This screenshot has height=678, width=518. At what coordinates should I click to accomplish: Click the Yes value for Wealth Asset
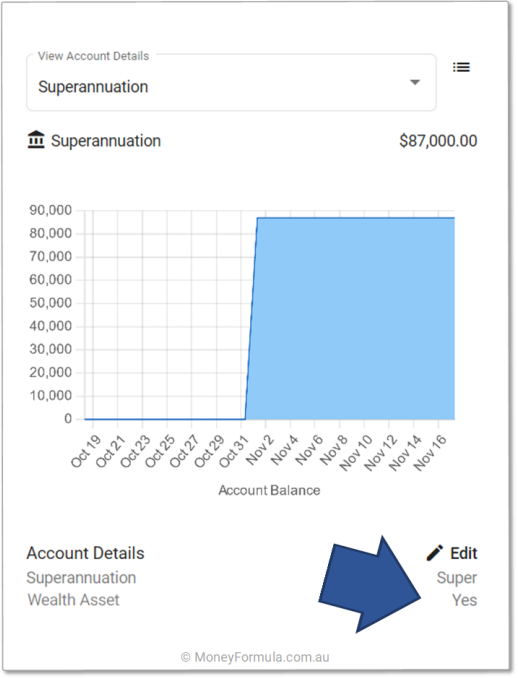pyautogui.click(x=464, y=600)
